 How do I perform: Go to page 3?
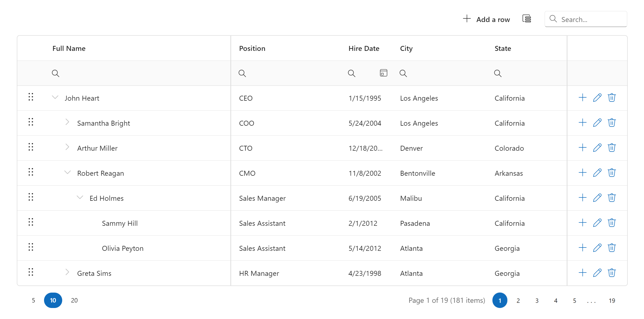click(537, 301)
